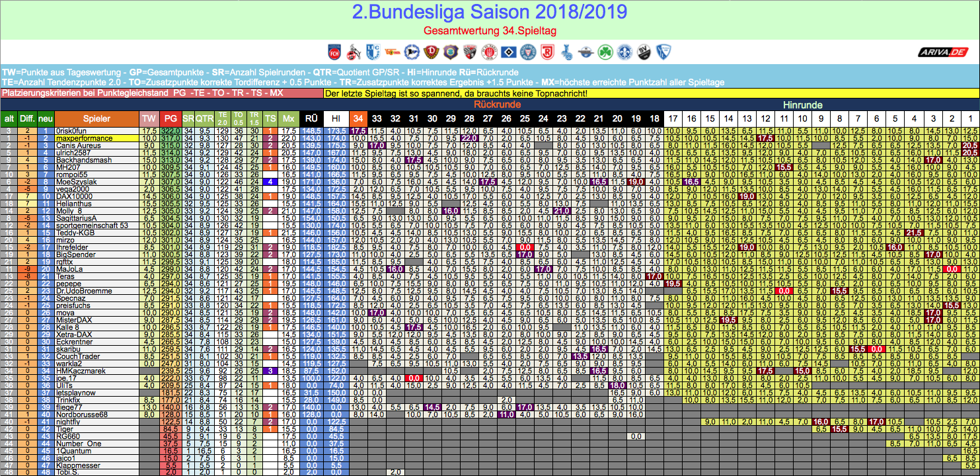Click the 'Gesamtwertung 34.Spieltag' subtitle
The width and height of the screenshot is (980, 476).
tap(490, 32)
